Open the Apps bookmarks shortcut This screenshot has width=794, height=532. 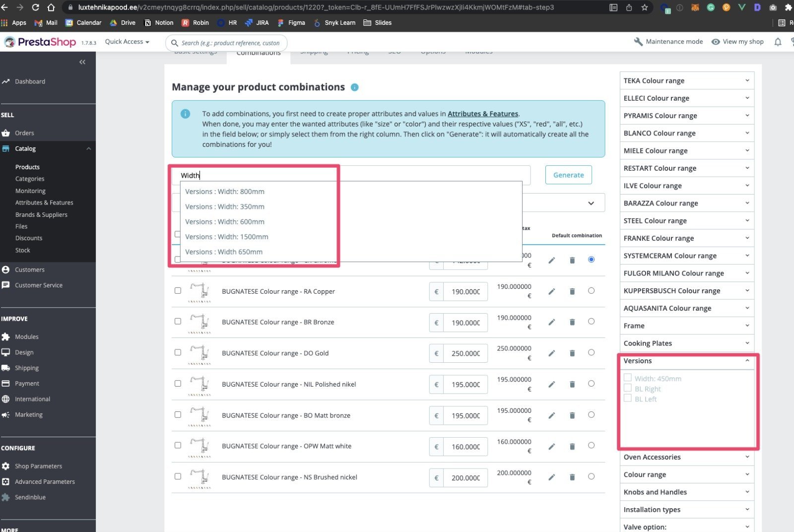tap(14, 23)
